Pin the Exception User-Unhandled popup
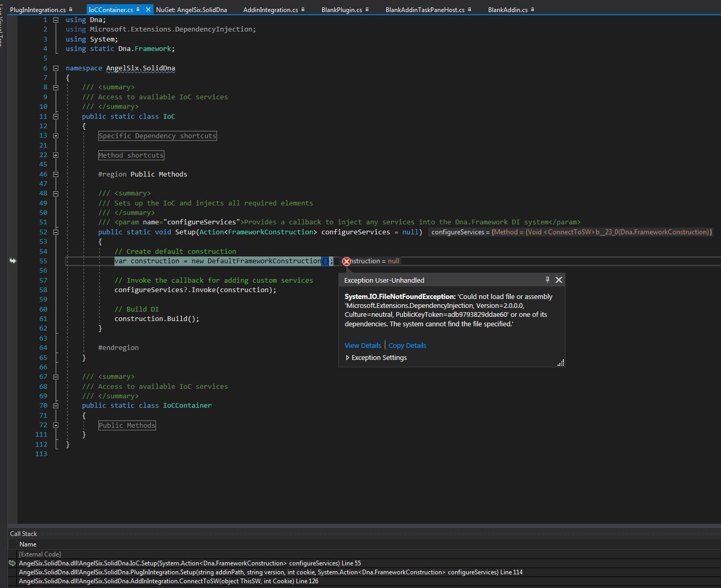The image size is (721, 588). tap(547, 280)
